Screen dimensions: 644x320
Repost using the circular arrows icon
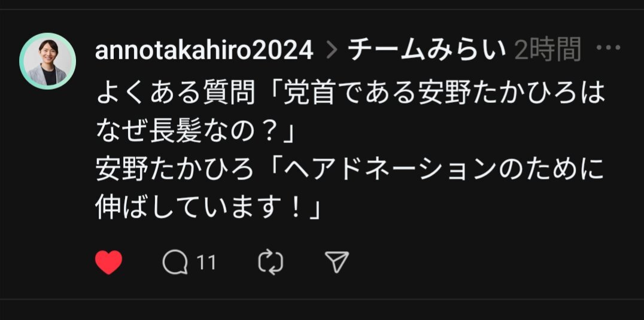click(271, 262)
